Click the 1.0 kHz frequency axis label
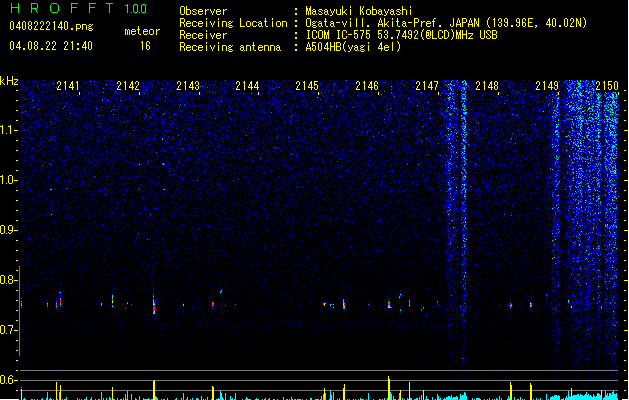 (x=9, y=180)
